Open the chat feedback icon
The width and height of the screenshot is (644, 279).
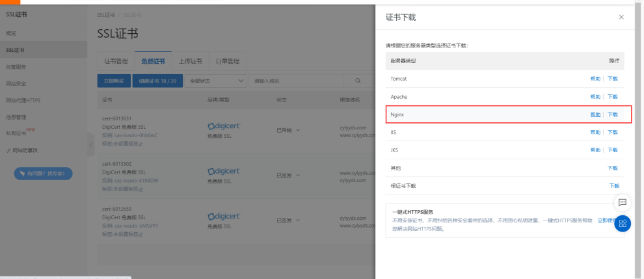[x=622, y=202]
